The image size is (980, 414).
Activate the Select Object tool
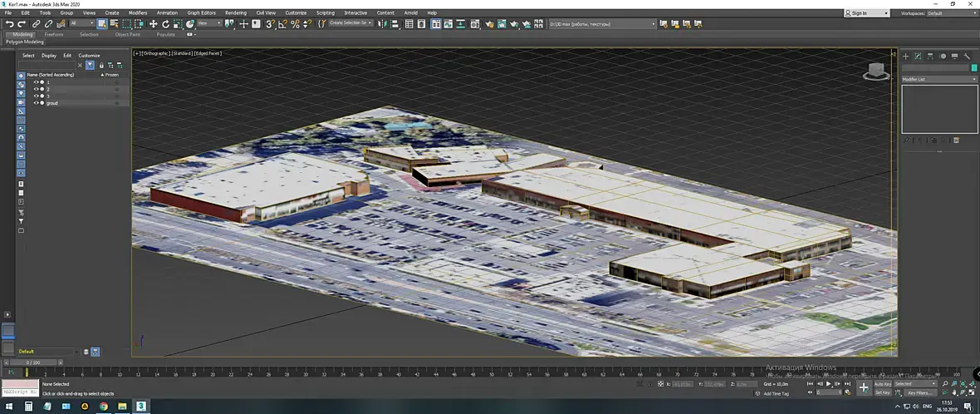[x=102, y=24]
